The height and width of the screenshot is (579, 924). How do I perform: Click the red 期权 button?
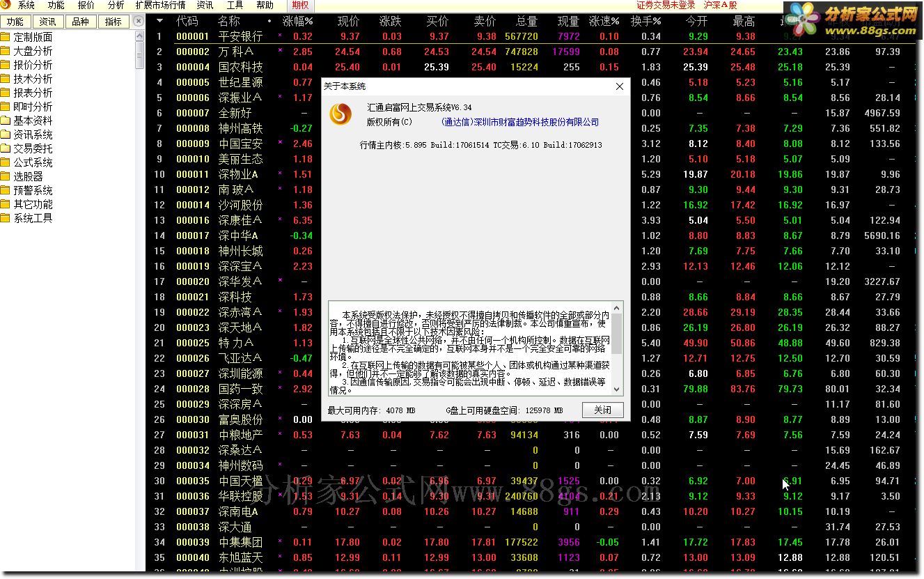click(301, 6)
